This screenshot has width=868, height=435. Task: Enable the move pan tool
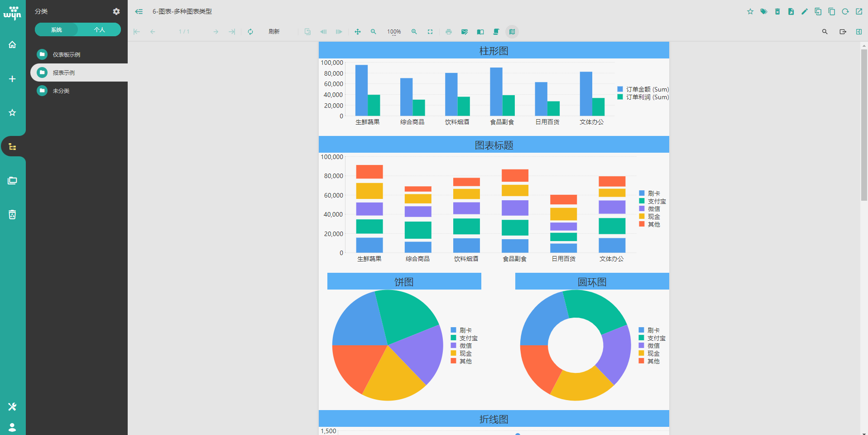(358, 32)
